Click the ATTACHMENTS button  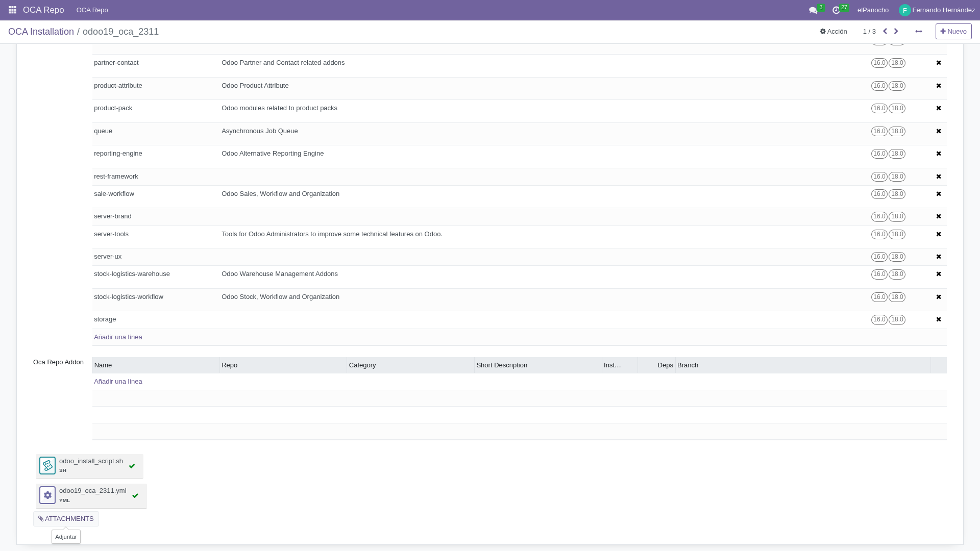coord(66,519)
